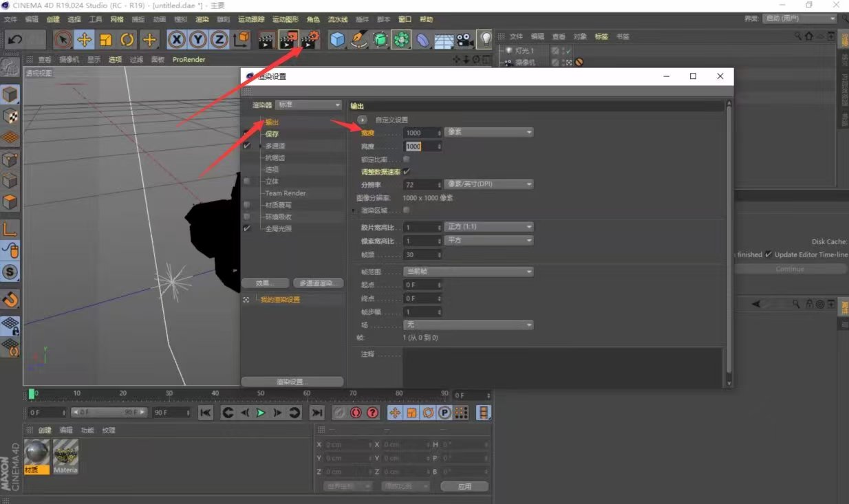Click the 渲染设置... button at bottom
The image size is (849, 504).
coord(292,382)
